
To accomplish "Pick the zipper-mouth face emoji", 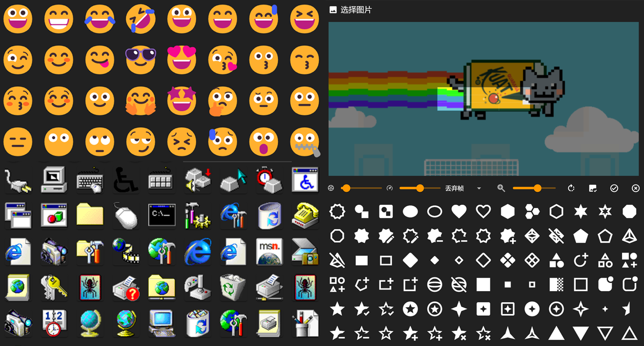I will pyautogui.click(x=304, y=142).
